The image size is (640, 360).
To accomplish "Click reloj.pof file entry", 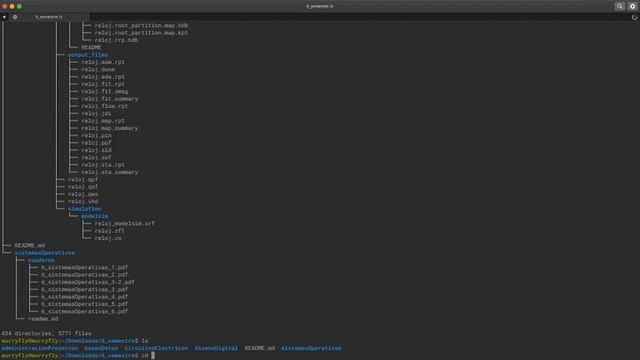I will click(96, 143).
